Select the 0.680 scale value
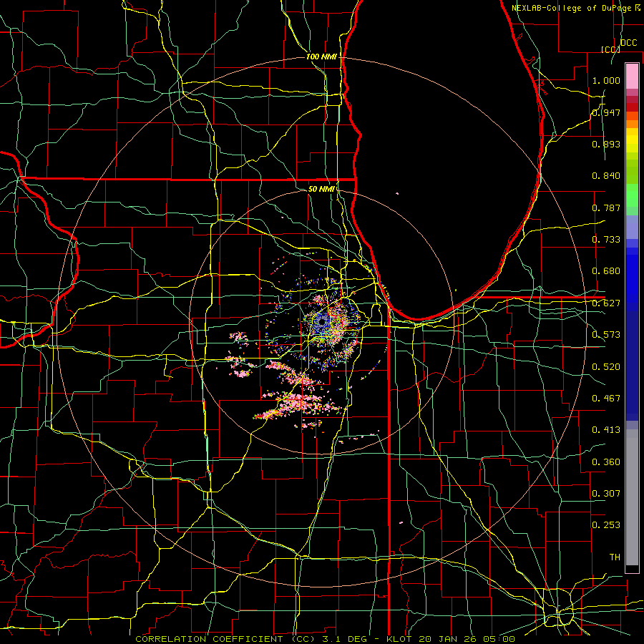Image resolution: width=644 pixels, height=644 pixels. (606, 271)
